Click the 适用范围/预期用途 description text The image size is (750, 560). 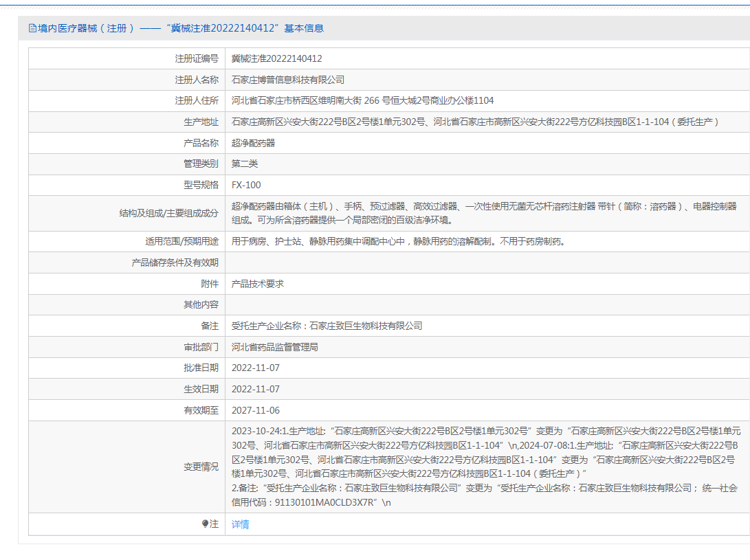click(398, 242)
